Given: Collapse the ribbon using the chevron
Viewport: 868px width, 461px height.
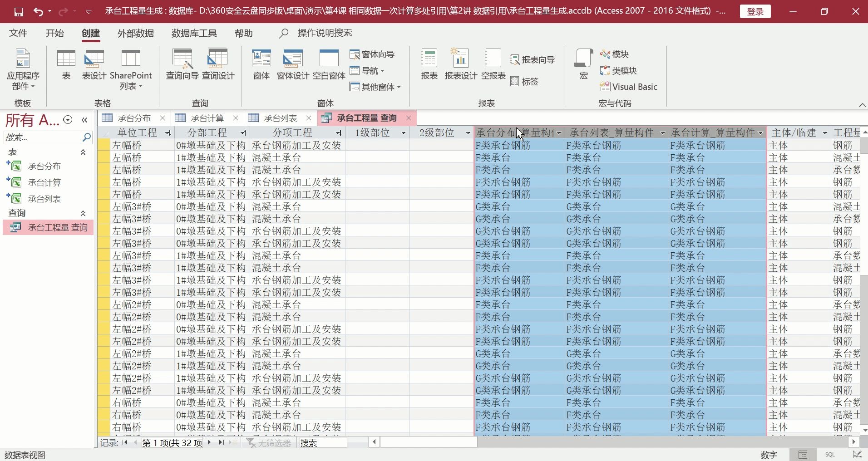Looking at the screenshot, I should tap(862, 105).
